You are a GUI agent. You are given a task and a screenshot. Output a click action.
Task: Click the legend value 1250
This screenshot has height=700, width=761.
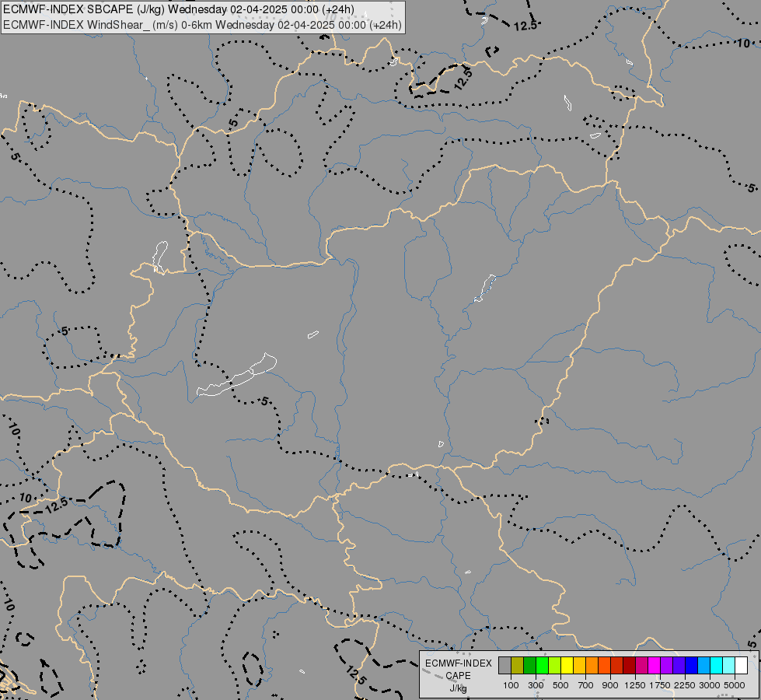(635, 685)
